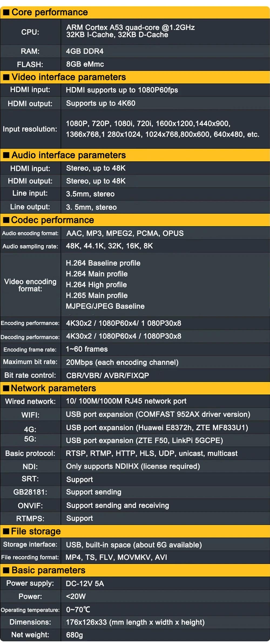Click the 4GB DDR4 RAM value
This screenshot has height=644, width=270.
[x=85, y=51]
